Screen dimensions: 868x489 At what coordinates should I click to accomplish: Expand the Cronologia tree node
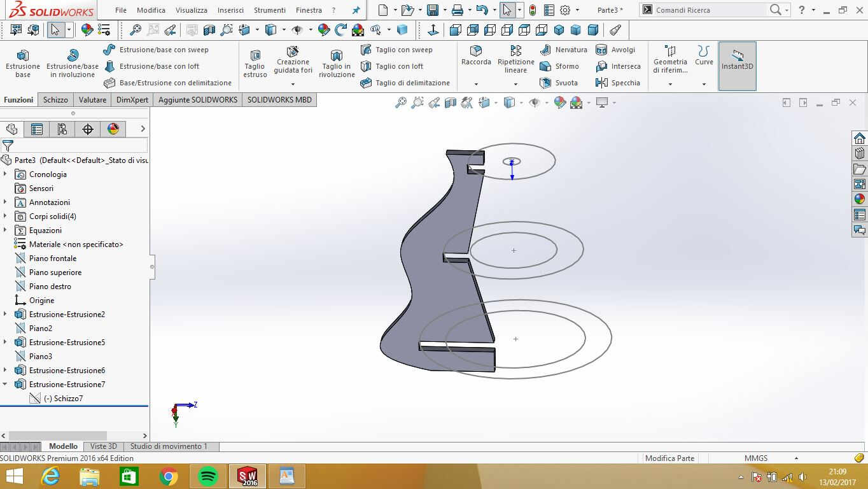pyautogui.click(x=5, y=174)
